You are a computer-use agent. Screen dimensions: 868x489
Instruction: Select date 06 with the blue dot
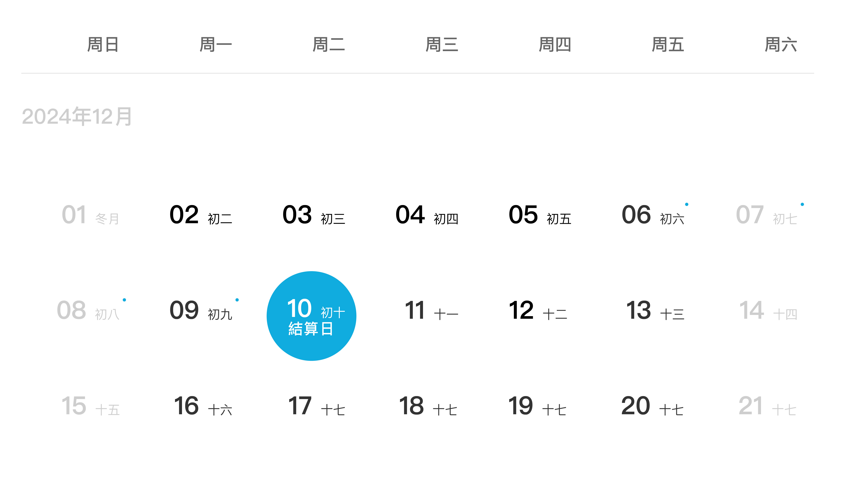pos(653,215)
